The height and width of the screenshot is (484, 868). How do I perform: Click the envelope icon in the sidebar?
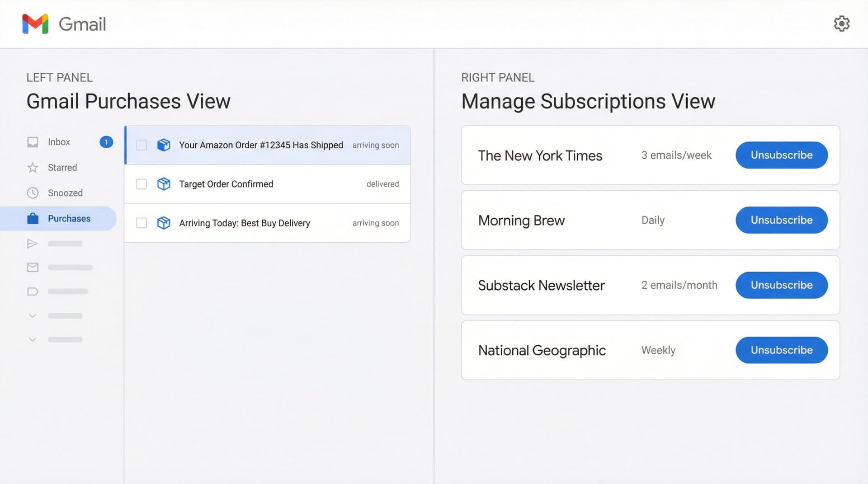tap(33, 267)
